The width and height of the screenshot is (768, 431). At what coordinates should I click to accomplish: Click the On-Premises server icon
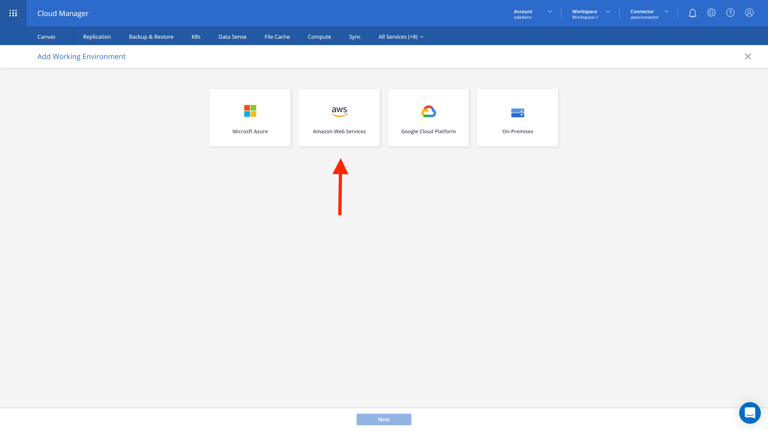point(518,113)
